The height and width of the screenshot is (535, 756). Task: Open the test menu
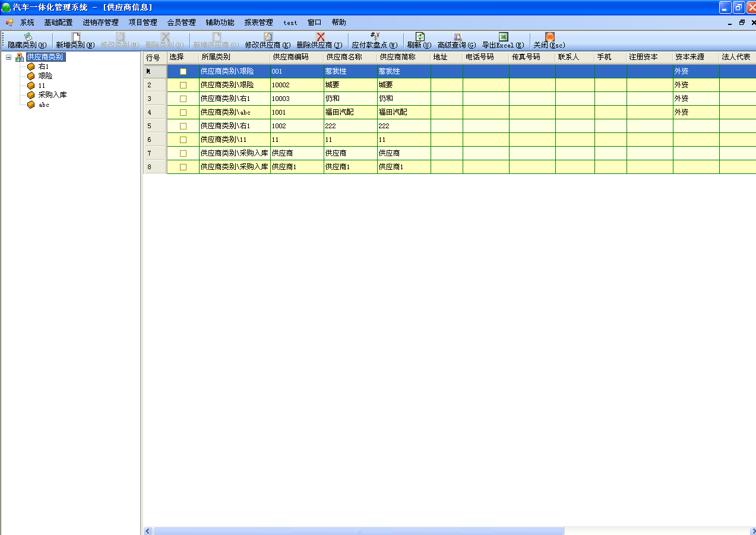(x=290, y=23)
